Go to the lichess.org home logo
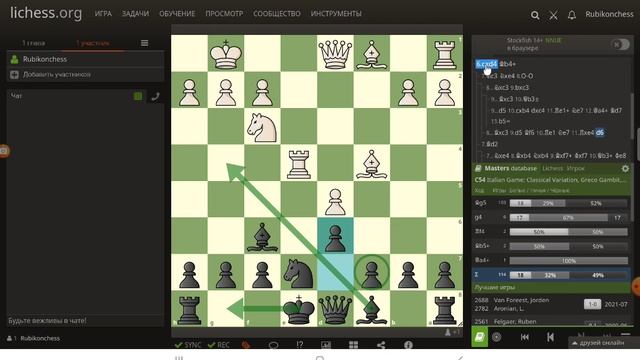The width and height of the screenshot is (640, 360). [x=46, y=13]
